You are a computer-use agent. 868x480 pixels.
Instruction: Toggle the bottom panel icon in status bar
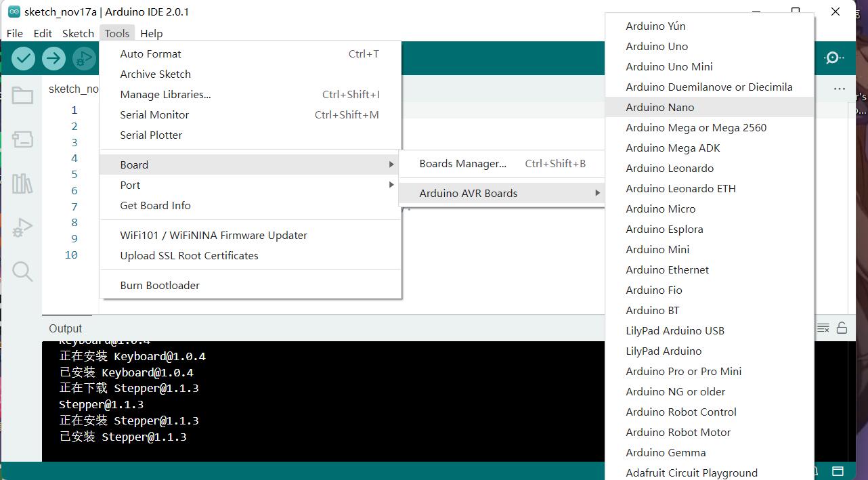click(x=838, y=471)
